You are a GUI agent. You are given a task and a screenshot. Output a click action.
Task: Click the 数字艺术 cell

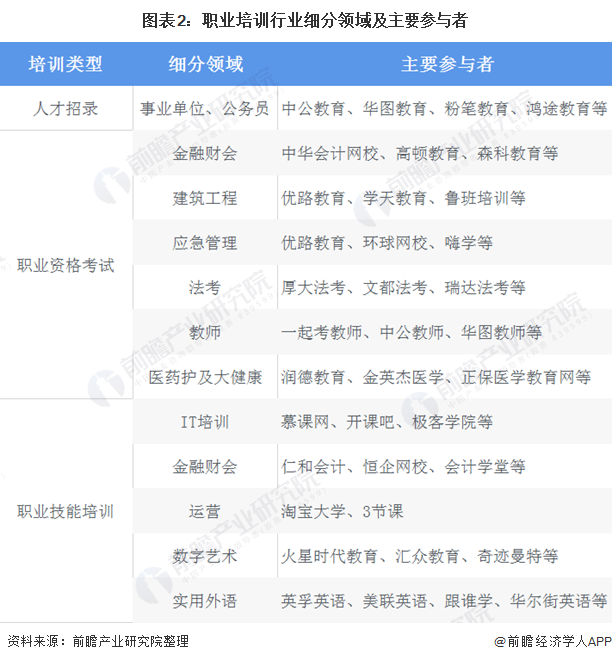[205, 556]
